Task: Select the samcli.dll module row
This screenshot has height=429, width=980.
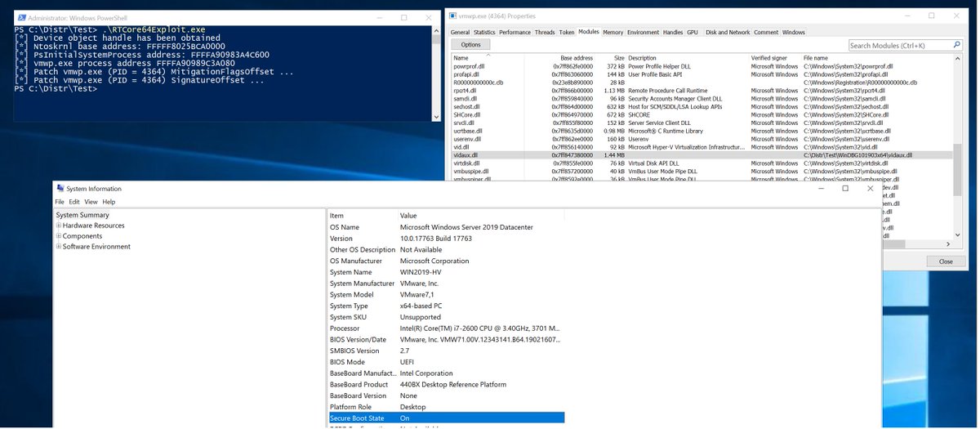Action: [702, 99]
